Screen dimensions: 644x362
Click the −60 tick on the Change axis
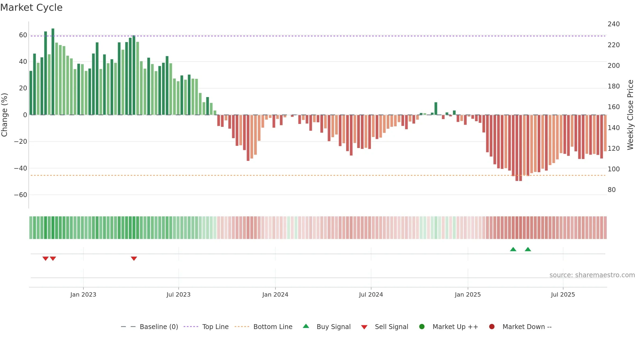21,195
